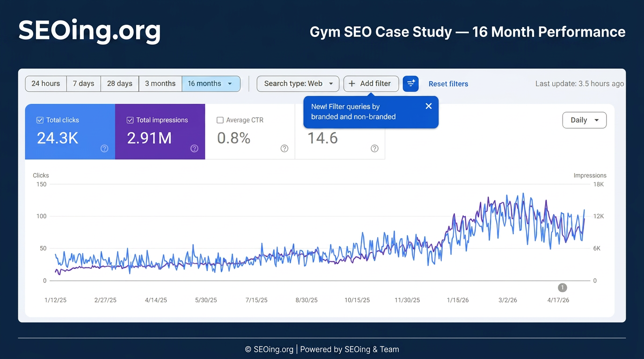Click the 4/17/26 date axis label
Viewport: 644px width, 359px height.
pyautogui.click(x=558, y=300)
